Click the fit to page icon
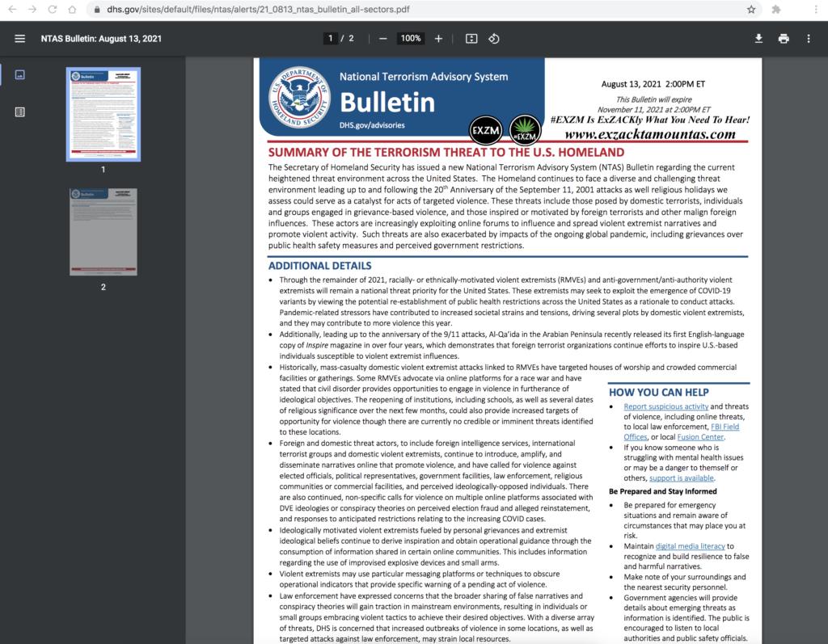Viewport: 828px width, 644px height. (x=471, y=39)
